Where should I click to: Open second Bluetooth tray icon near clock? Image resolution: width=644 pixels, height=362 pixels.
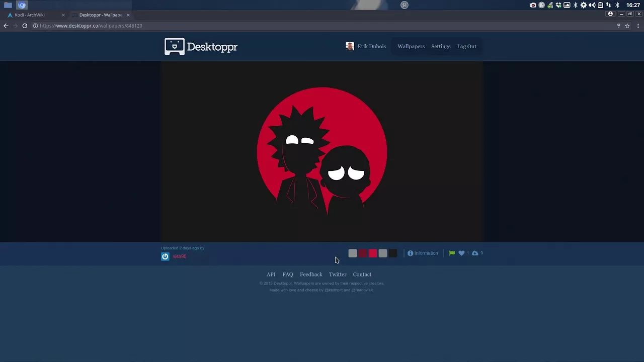(617, 5)
